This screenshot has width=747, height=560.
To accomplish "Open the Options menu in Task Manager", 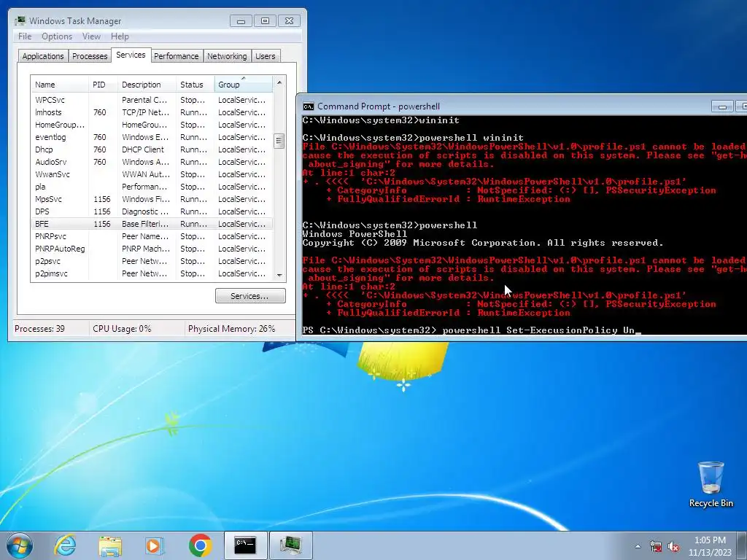I will 57,36.
